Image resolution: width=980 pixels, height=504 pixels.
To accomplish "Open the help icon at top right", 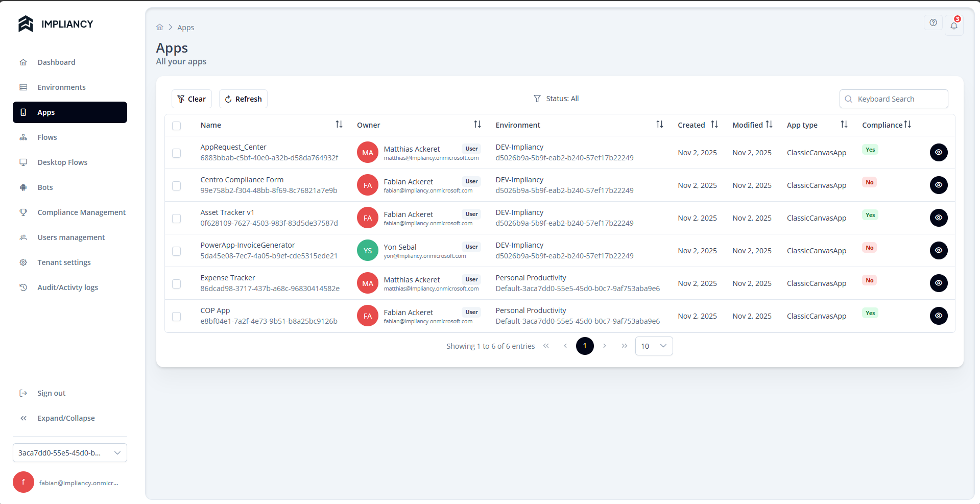I will point(933,22).
